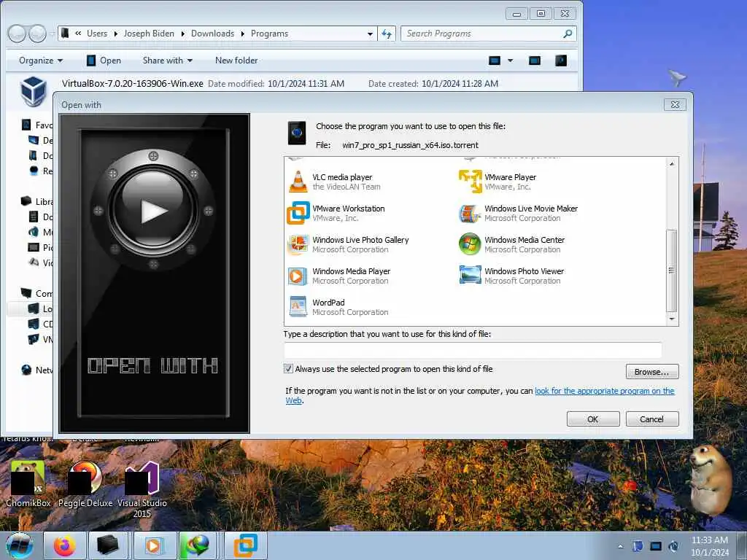Open the action center flag tray icon
The image size is (747, 560).
click(638, 546)
